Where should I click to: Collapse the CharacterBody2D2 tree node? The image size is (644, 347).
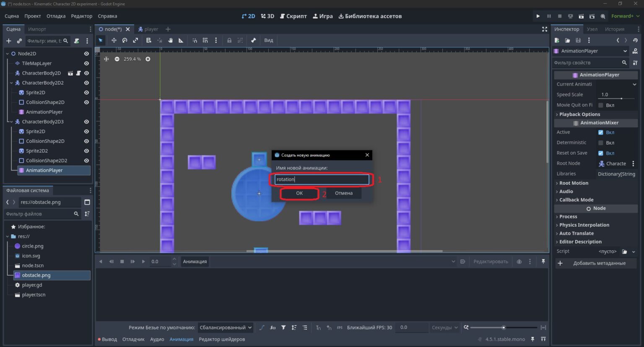tap(11, 83)
